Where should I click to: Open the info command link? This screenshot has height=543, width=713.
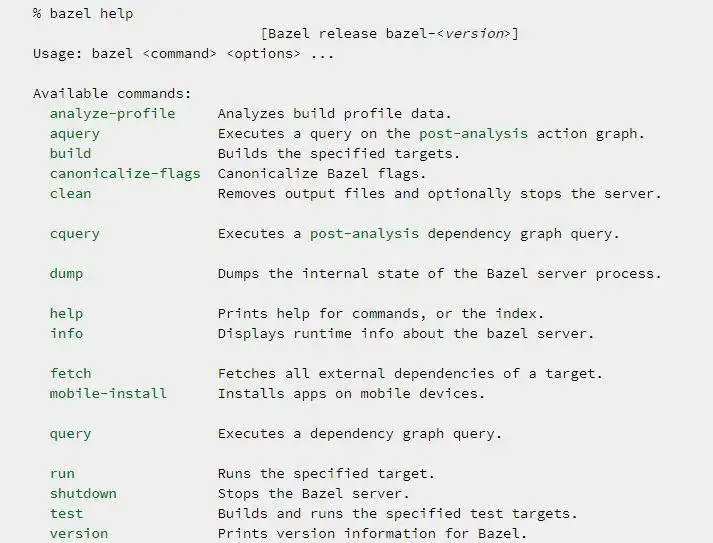pyautogui.click(x=66, y=333)
